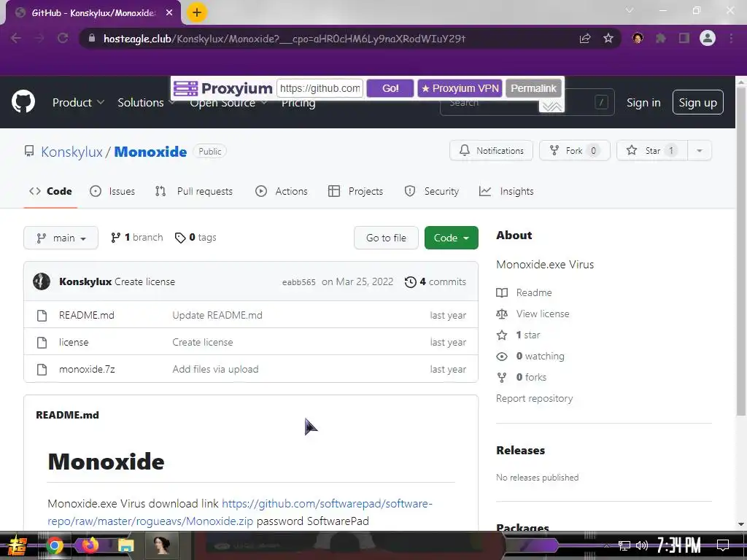Switch to the Code tab
Image resolution: width=747 pixels, height=560 pixels.
pos(50,191)
